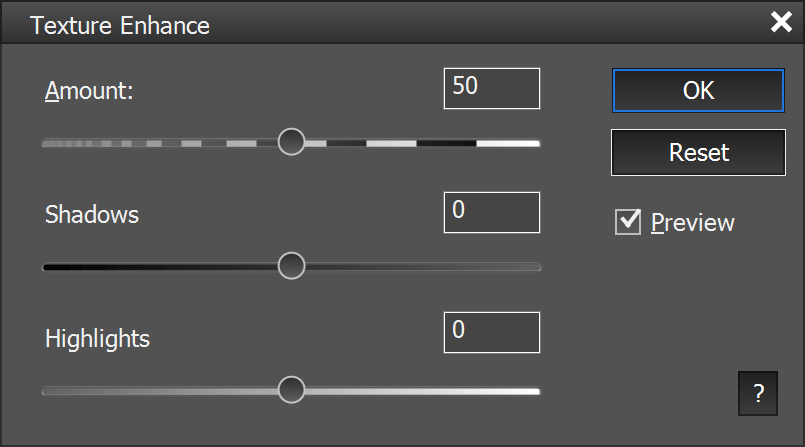Click the Texture Enhance title bar text
The width and height of the screenshot is (805, 447).
click(120, 25)
